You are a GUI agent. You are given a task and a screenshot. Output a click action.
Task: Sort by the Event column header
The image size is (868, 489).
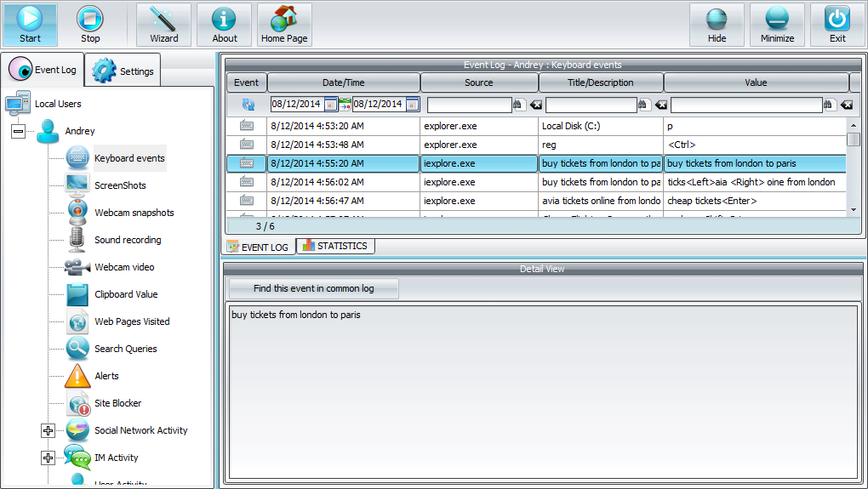coord(246,82)
